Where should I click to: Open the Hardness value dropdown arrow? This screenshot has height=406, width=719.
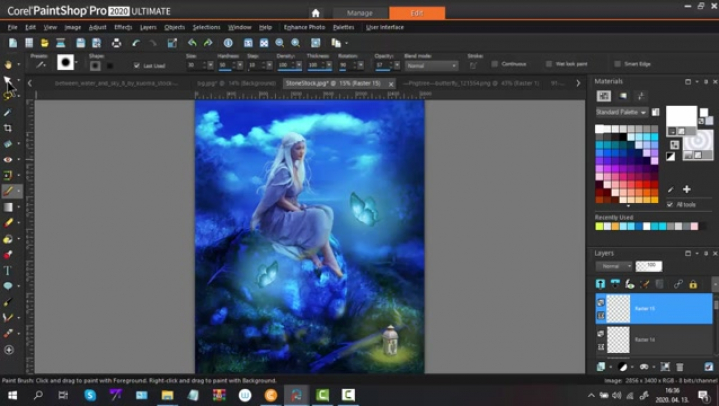(x=240, y=66)
